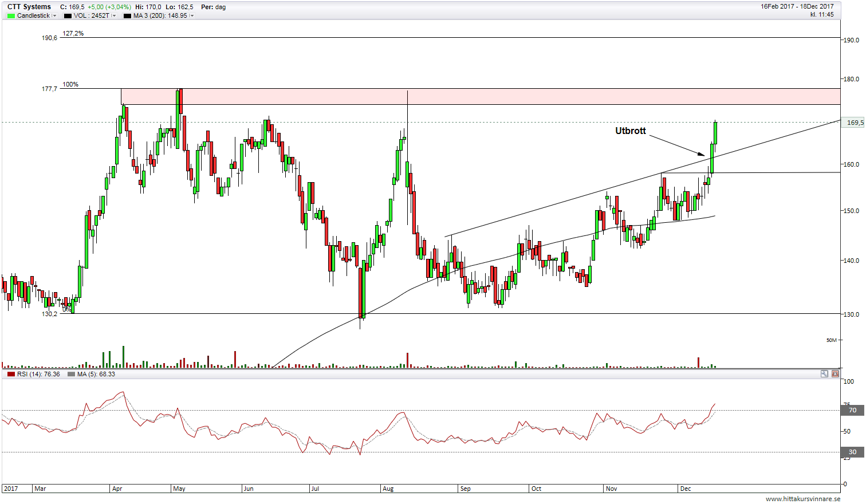This screenshot has width=866, height=504.
Task: Click the Utbrott annotation text
Action: [630, 131]
